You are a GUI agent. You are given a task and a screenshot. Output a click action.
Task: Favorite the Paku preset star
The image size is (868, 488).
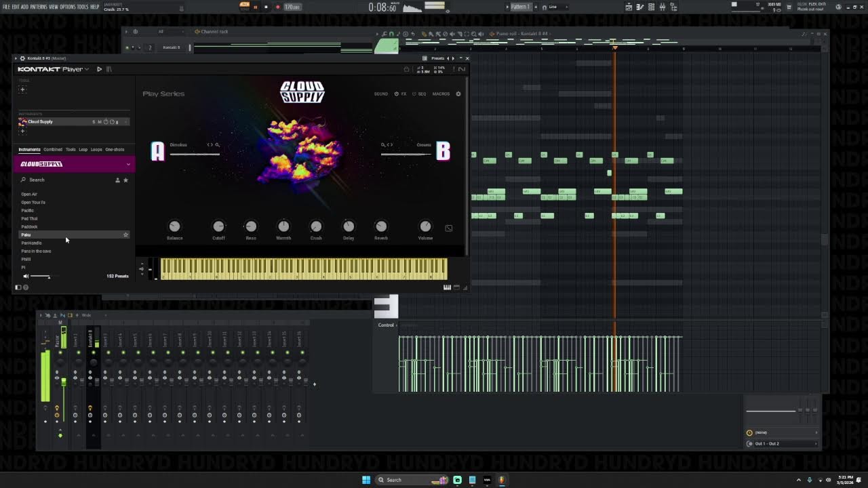125,235
